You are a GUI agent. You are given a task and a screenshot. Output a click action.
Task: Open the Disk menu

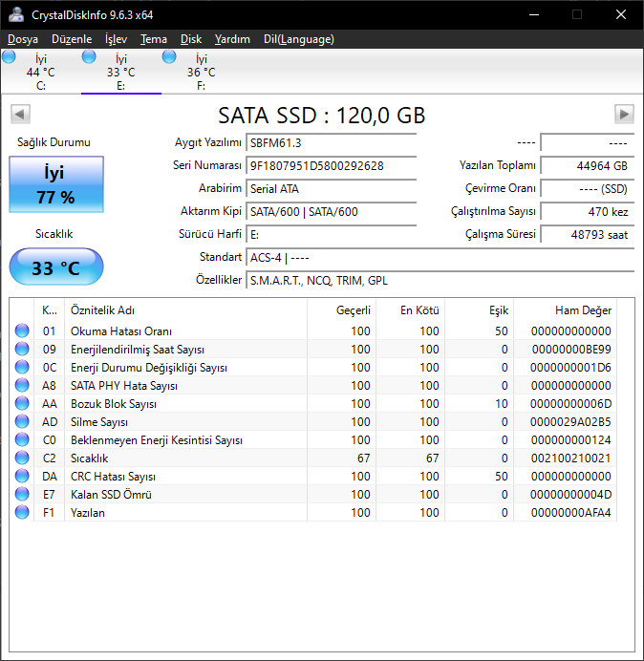click(191, 39)
